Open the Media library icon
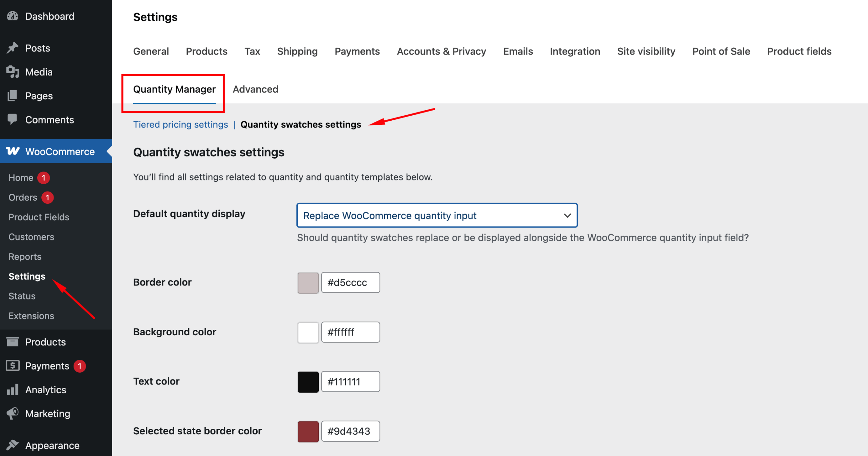The image size is (868, 456). (x=13, y=72)
